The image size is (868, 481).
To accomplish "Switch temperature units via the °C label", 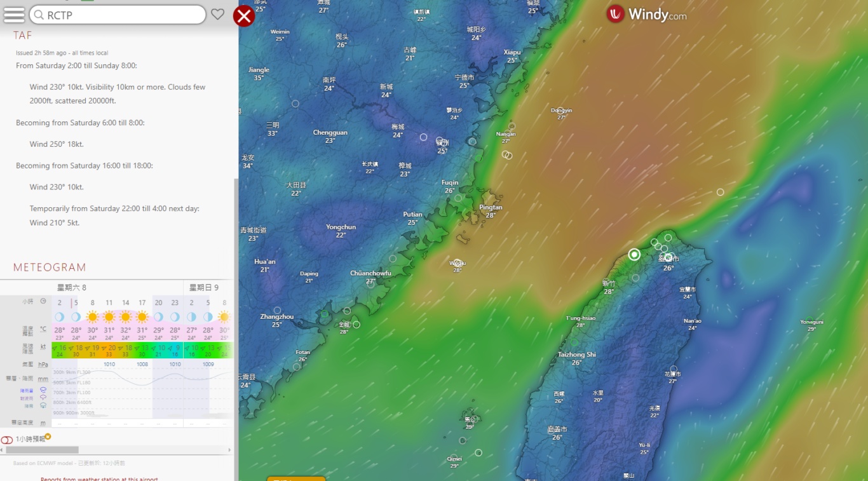I will coord(43,329).
